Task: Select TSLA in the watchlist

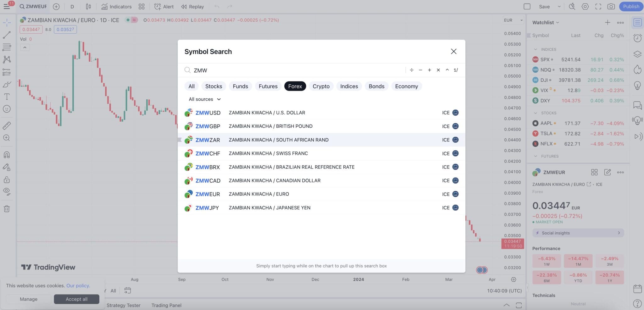Action: (x=578, y=134)
